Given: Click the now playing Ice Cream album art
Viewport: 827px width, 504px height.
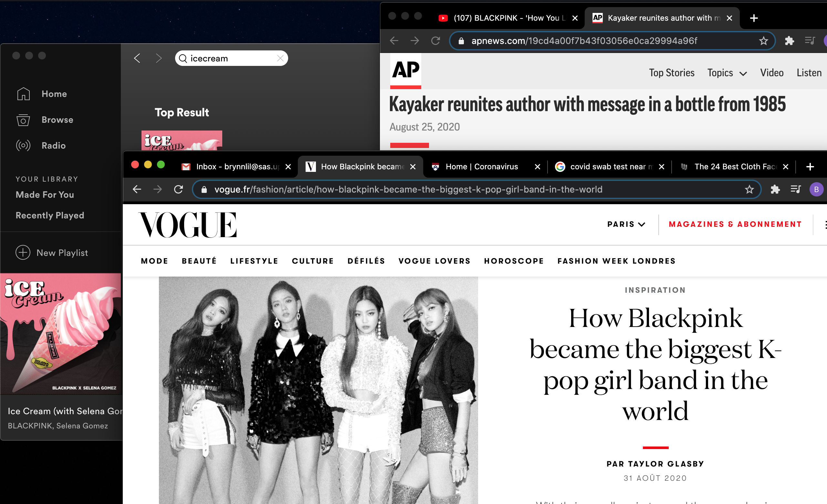Looking at the screenshot, I should pyautogui.click(x=61, y=333).
